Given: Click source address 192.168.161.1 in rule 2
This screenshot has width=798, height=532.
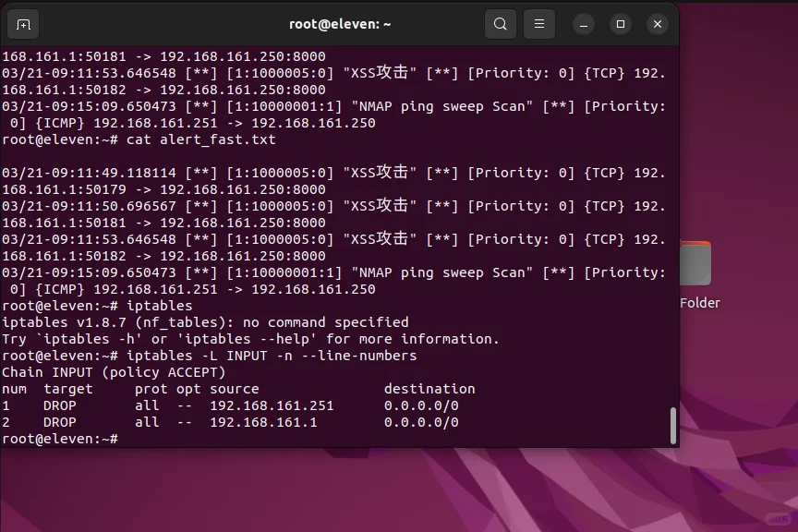Looking at the screenshot, I should coord(263,422).
